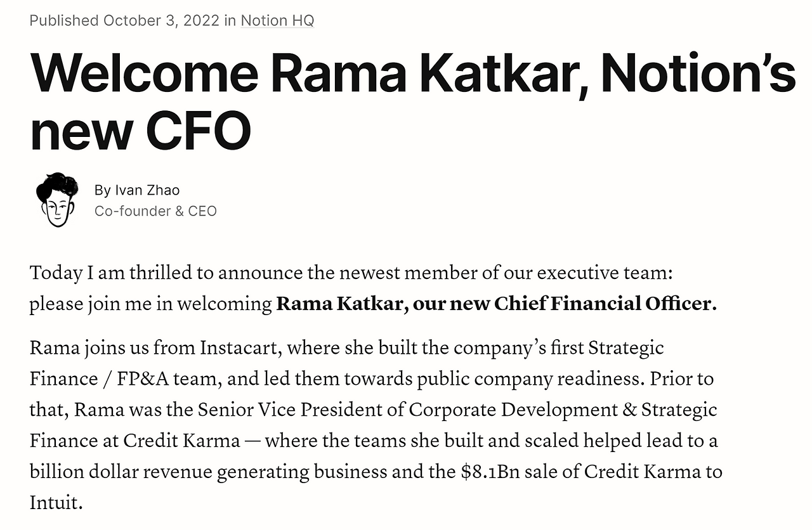Click the words new CFO in headline
Screen dimensions: 812x530
click(140, 131)
